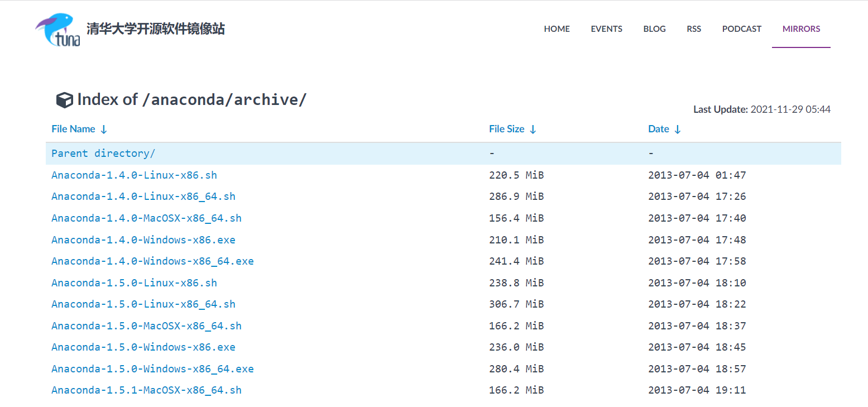
Task: Open the RSS menu item
Action: tap(694, 29)
